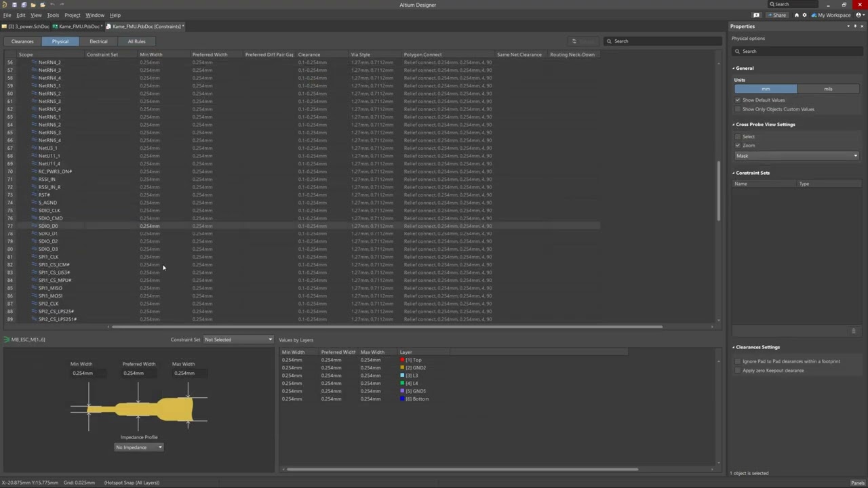Screen dimensions: 868x488
Task: Click the Save icon in title bar
Action: pos(14,5)
